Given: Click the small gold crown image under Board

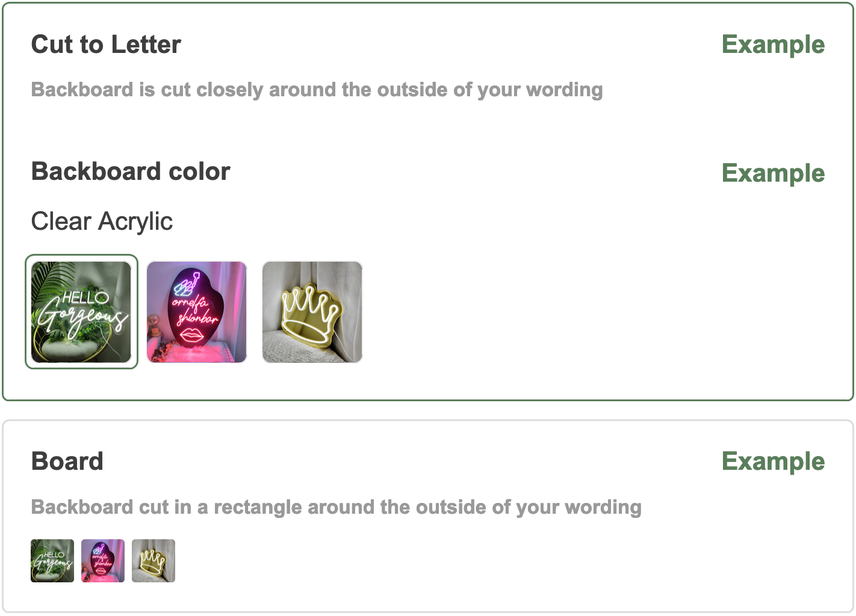Looking at the screenshot, I should [x=154, y=561].
